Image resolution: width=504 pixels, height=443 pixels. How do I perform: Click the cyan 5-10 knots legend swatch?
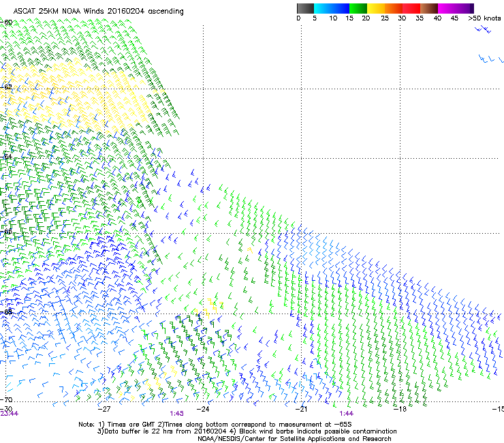tap(323, 8)
